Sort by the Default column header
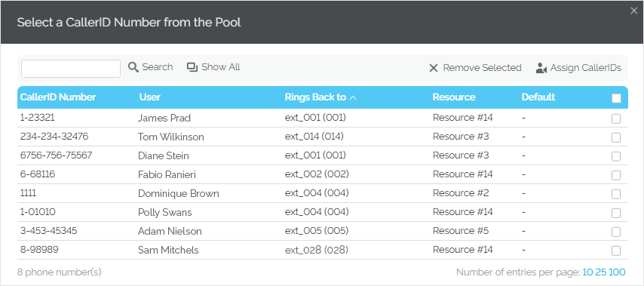The height and width of the screenshot is (286, 644). pos(538,97)
